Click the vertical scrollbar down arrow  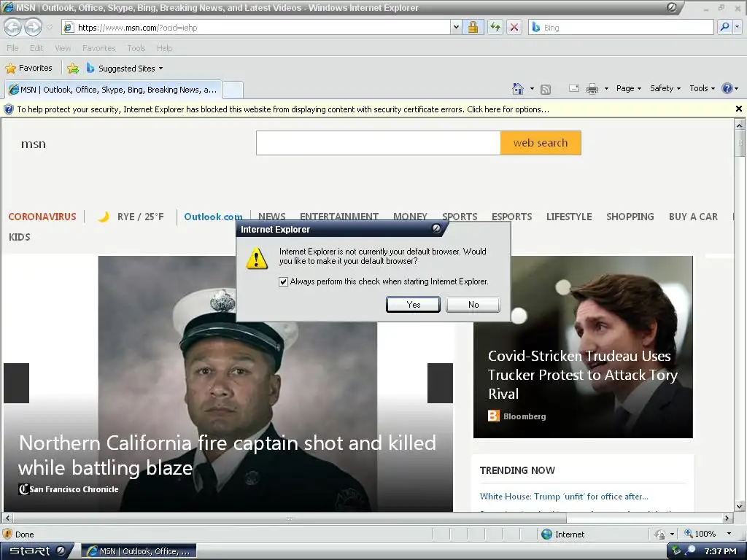coord(740,506)
